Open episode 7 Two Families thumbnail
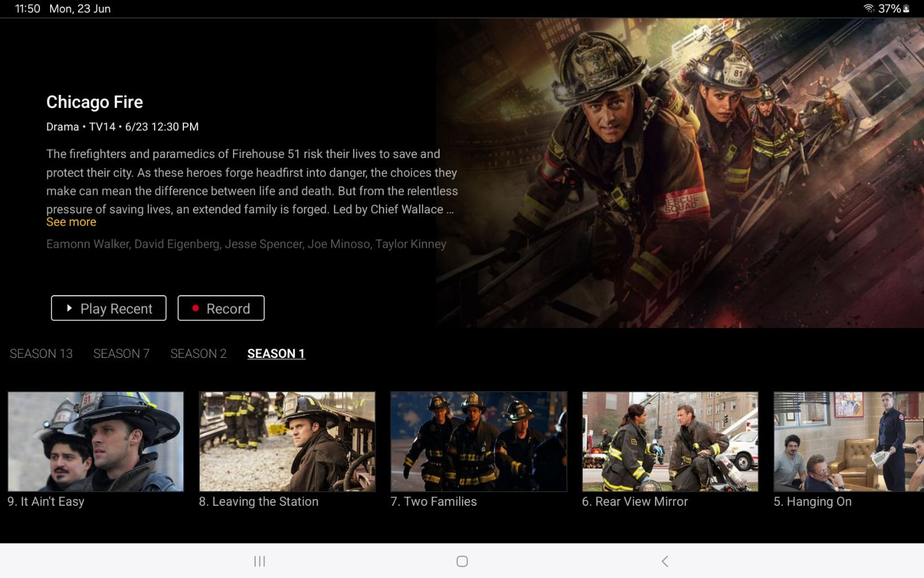This screenshot has height=578, width=924. pyautogui.click(x=478, y=441)
